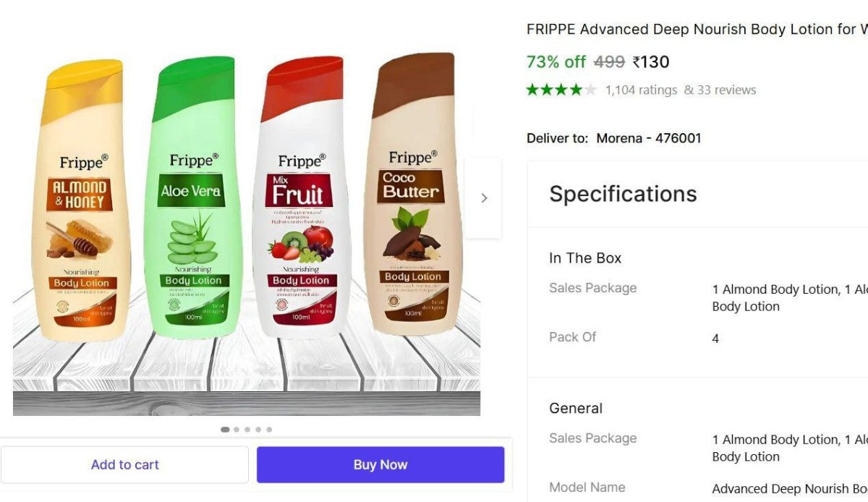The image size is (868, 502).
Task: Select the In The Box section header
Action: 585,258
